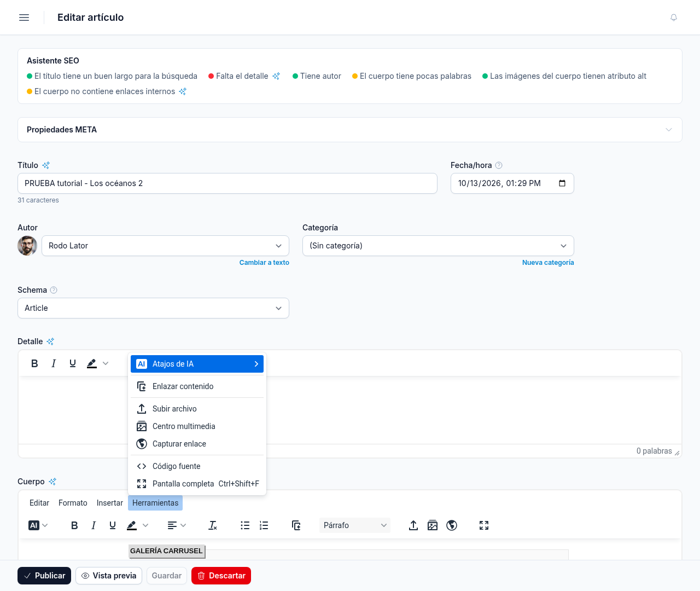This screenshot has height=591, width=700.
Task: Open the Categoría dropdown
Action: (438, 246)
